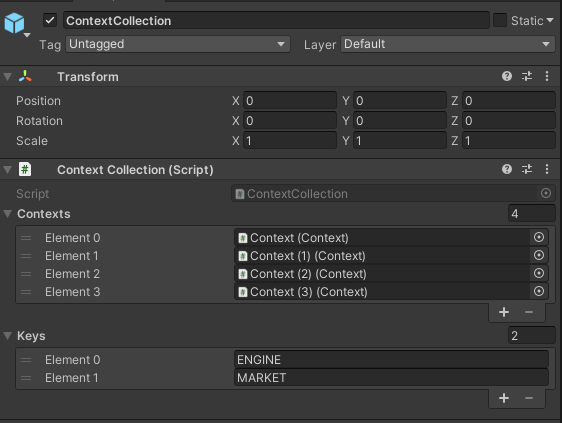This screenshot has height=423, width=562.
Task: Open the object picker for the Script field
Action: pyautogui.click(x=546, y=194)
